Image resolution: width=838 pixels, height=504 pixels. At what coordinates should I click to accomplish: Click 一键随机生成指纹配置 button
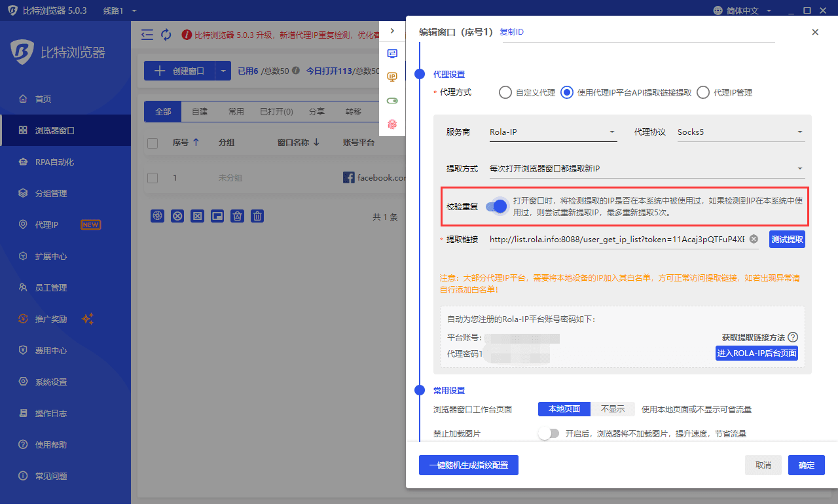tap(468, 465)
